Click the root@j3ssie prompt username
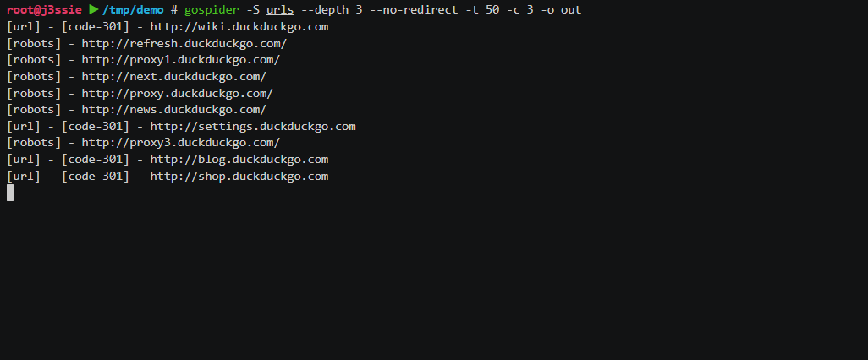 [44, 10]
